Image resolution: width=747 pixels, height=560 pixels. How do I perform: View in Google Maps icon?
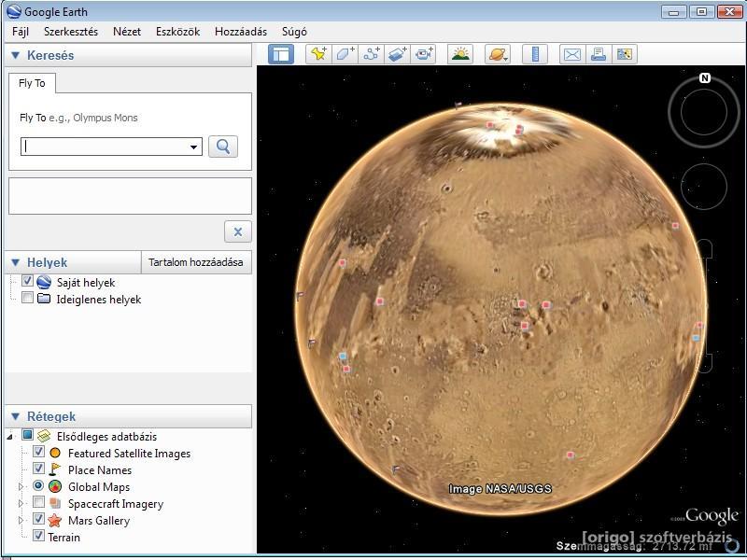coord(624,54)
